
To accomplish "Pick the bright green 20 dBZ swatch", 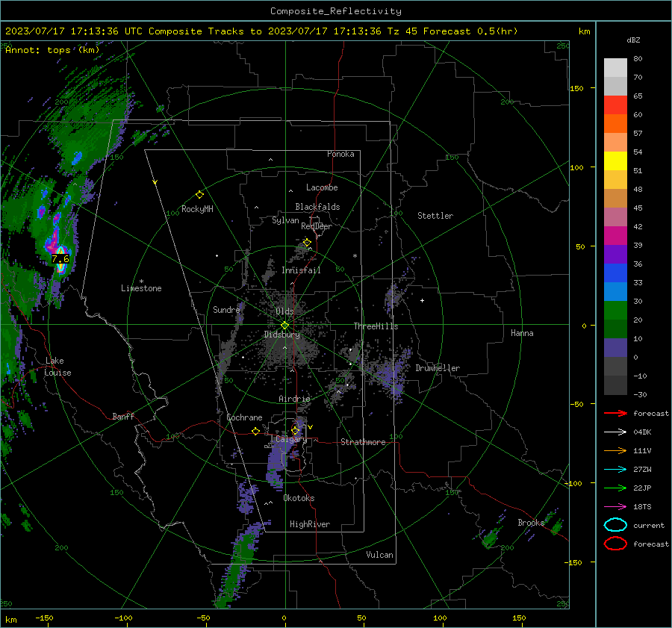I will point(615,311).
